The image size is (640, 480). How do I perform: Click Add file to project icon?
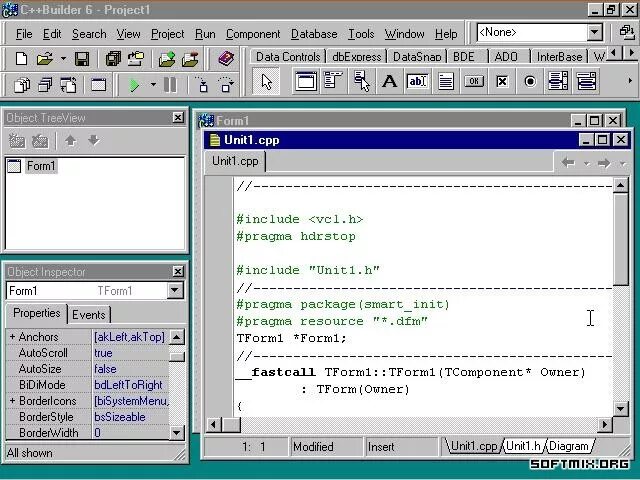click(x=167, y=59)
